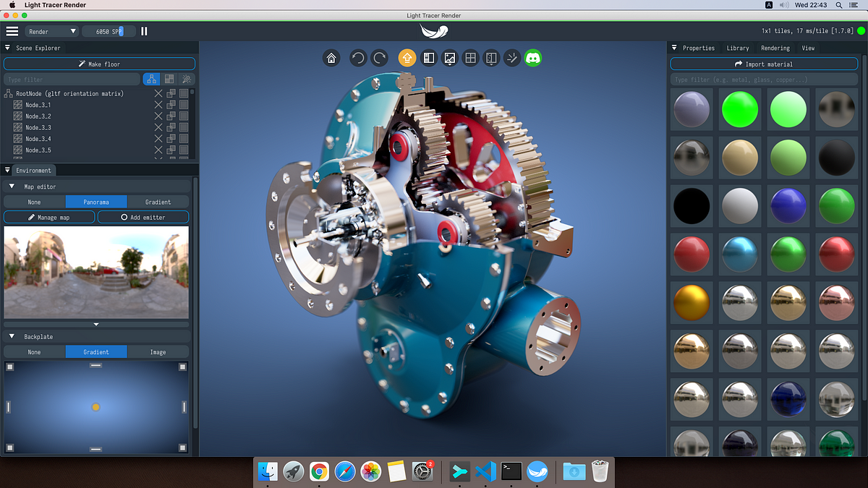This screenshot has height=488, width=868.
Task: Toggle the checkbox for Node_3_1
Action: (x=184, y=105)
